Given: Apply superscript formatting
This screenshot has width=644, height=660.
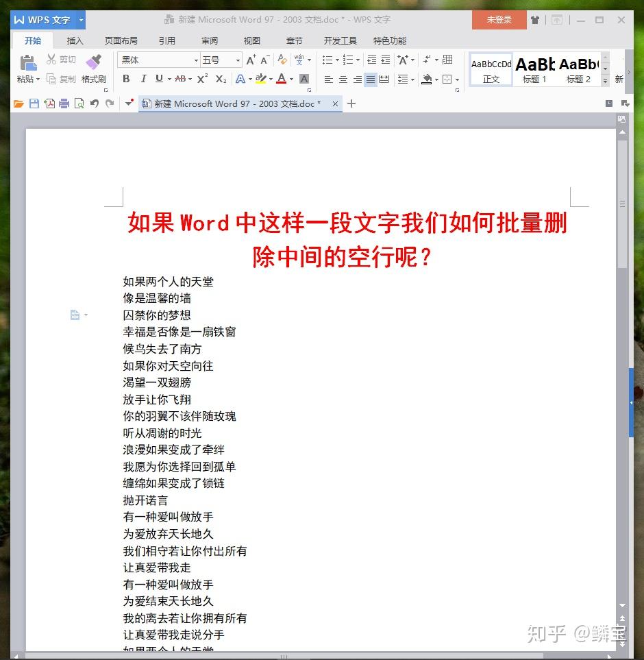Looking at the screenshot, I should point(202,79).
